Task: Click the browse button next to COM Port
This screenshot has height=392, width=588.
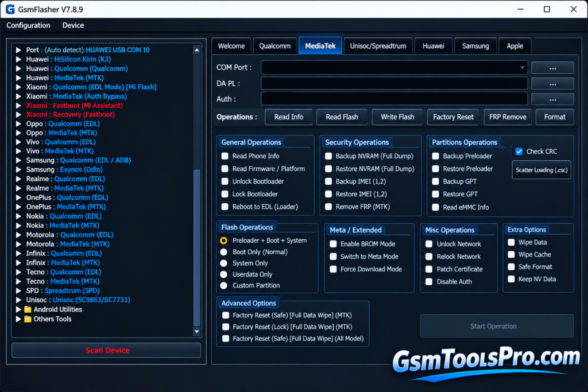Action: (552, 68)
